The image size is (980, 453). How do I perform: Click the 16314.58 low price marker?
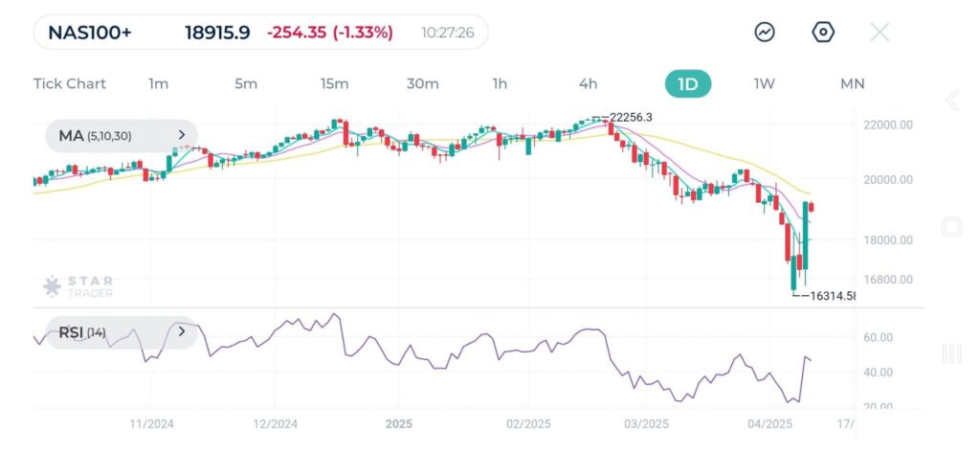pos(831,296)
